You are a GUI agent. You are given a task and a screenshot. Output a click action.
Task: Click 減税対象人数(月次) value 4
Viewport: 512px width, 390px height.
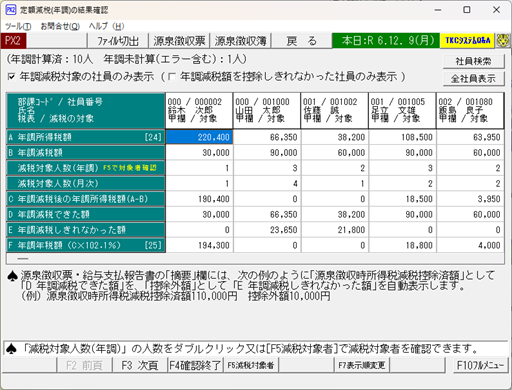pos(267,183)
